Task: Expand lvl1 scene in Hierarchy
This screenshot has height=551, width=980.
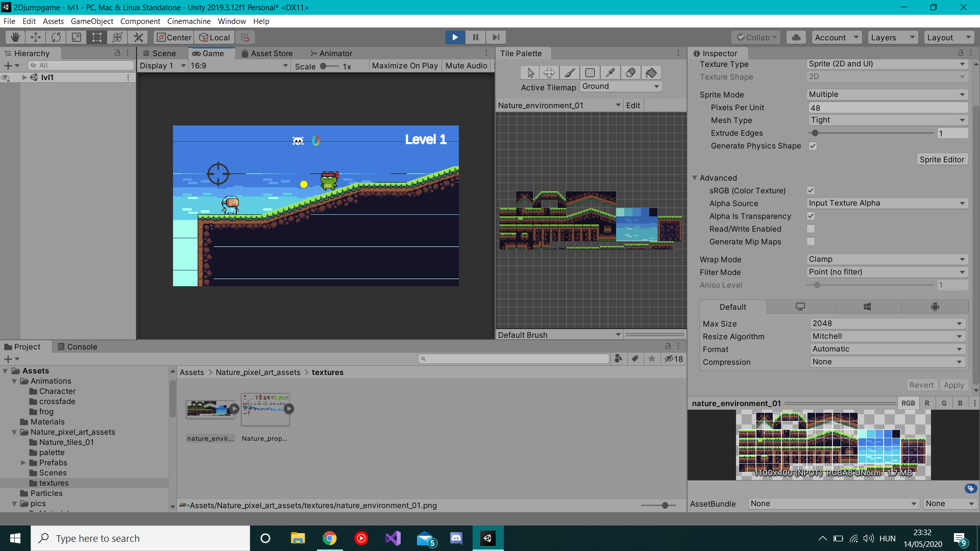Action: click(24, 78)
